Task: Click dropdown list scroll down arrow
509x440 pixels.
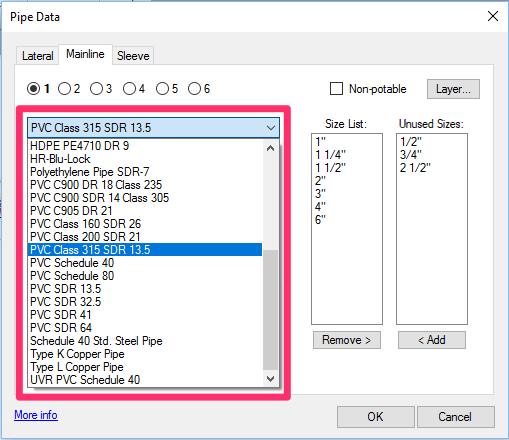Action: coord(271,379)
